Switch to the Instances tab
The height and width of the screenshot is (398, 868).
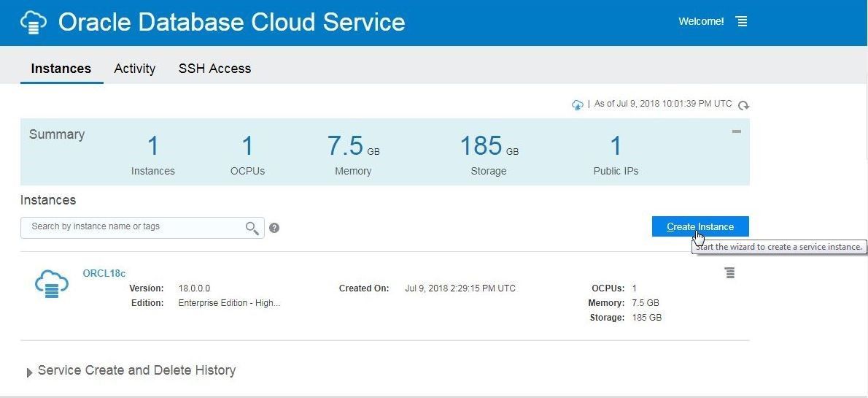click(x=61, y=69)
